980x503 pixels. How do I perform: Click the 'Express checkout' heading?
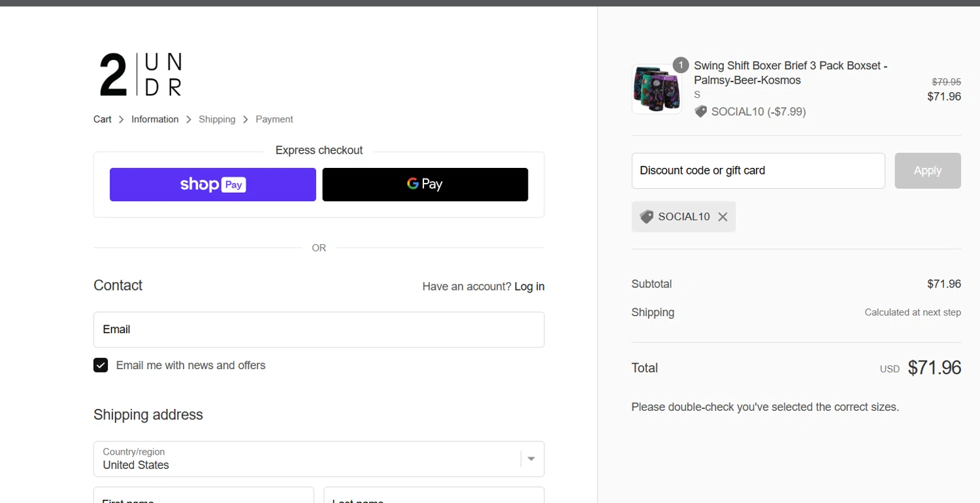pos(319,150)
